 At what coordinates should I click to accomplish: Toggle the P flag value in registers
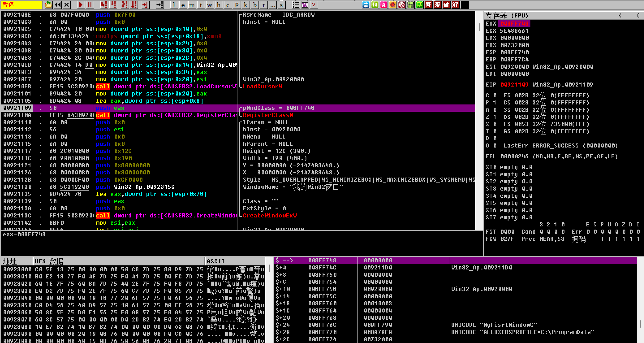click(x=495, y=103)
